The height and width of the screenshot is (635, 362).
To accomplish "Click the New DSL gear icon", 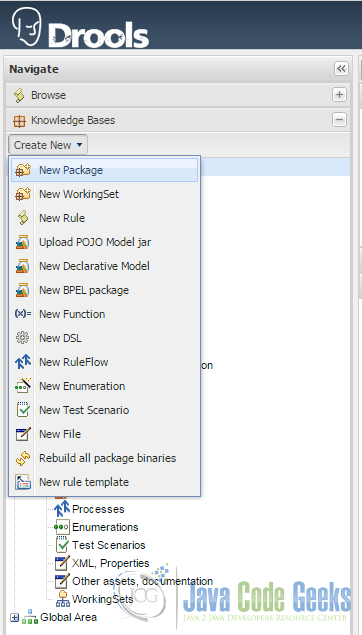I will coord(23,338).
